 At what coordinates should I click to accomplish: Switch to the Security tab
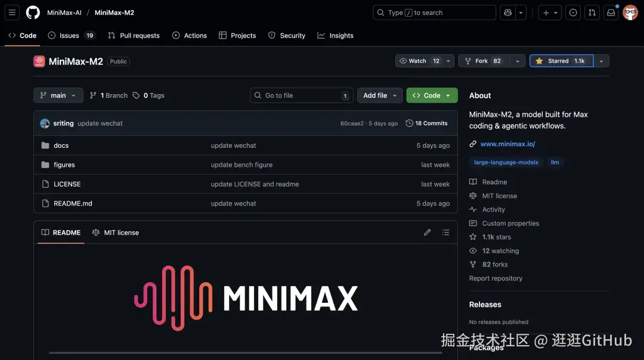(x=287, y=35)
